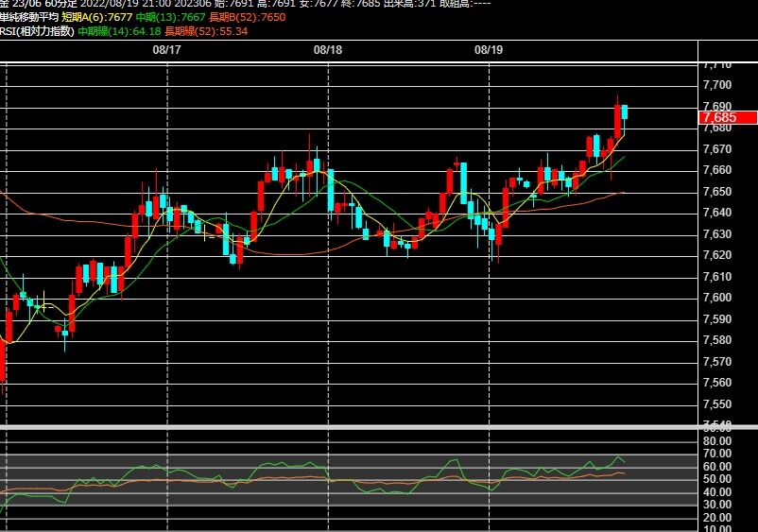Click the 20.00 RSI axis label

(x=717, y=518)
